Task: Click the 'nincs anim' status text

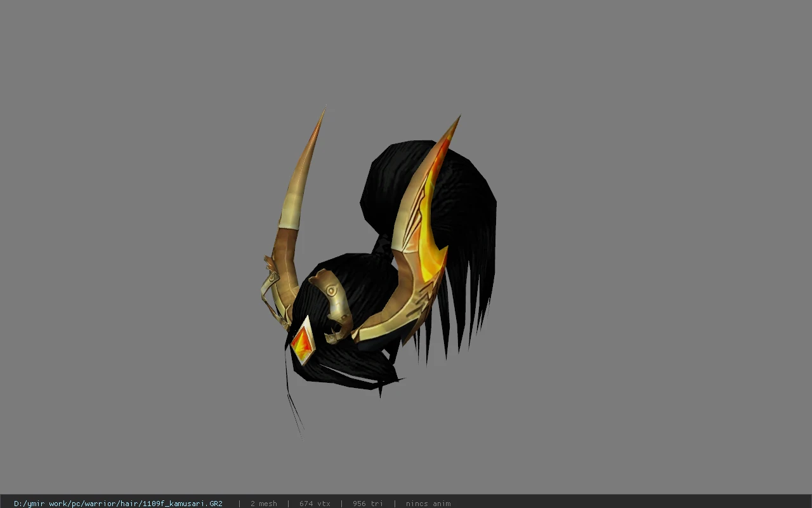Action: 428,504
